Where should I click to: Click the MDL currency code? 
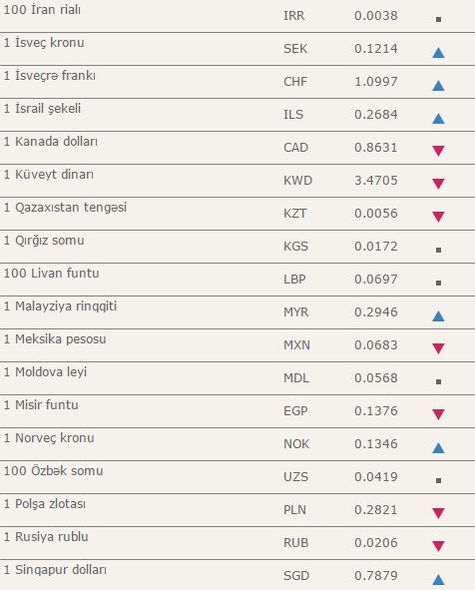point(296,378)
